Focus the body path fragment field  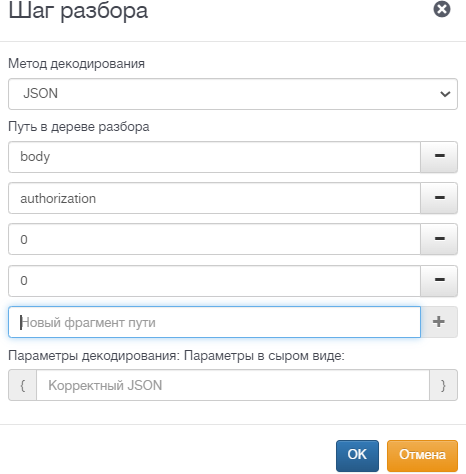(x=214, y=157)
